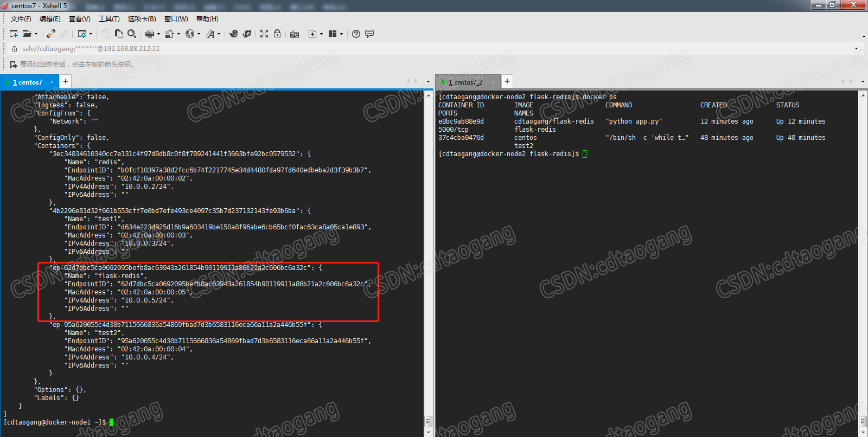Open the 编辑(E) menu

(x=50, y=19)
